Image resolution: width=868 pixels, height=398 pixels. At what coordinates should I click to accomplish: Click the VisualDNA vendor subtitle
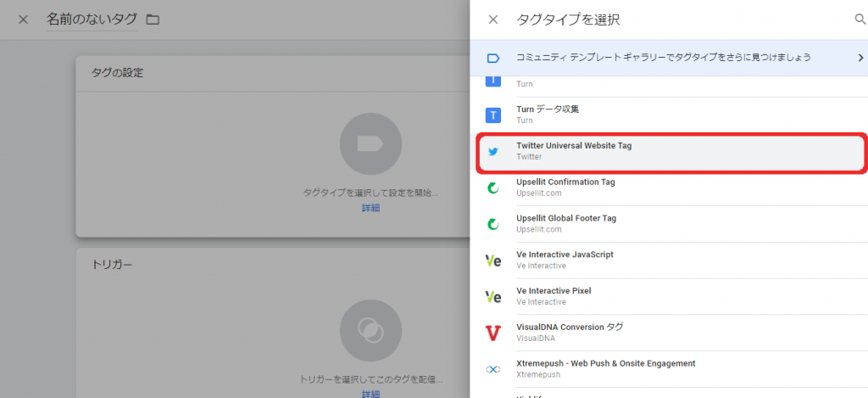(x=536, y=338)
